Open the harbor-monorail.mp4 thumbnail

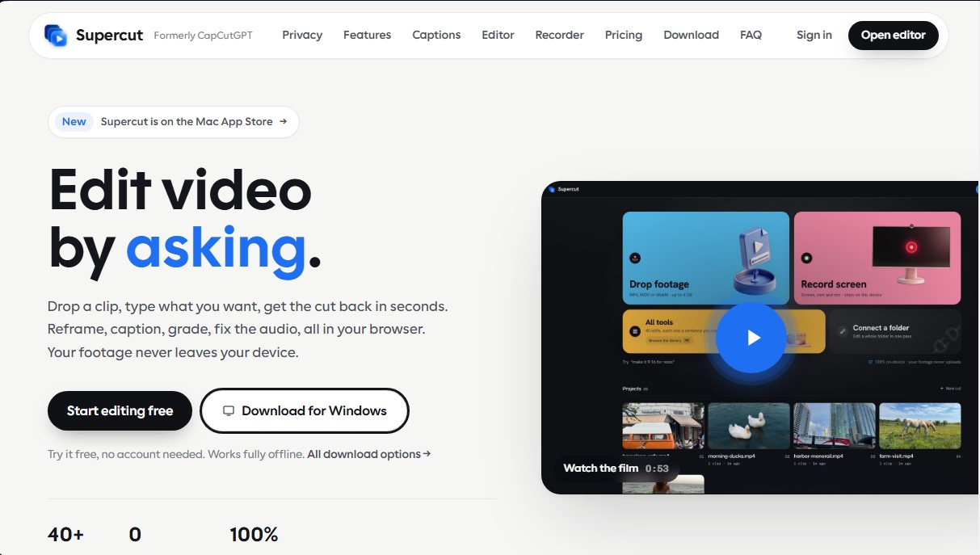pyautogui.click(x=835, y=426)
